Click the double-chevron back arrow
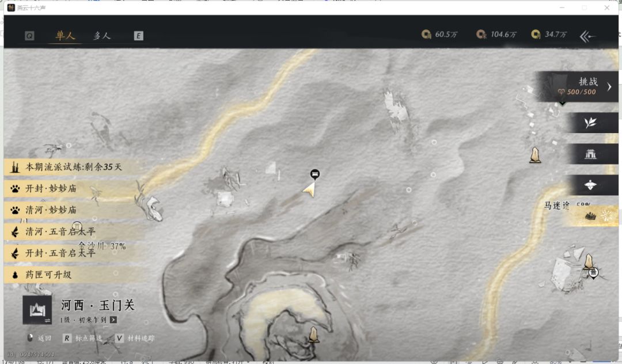Image resolution: width=622 pixels, height=364 pixels. pos(587,36)
